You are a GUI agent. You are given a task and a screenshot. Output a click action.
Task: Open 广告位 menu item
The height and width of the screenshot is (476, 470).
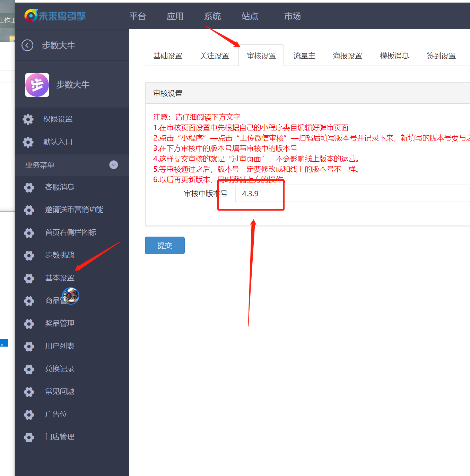pyautogui.click(x=56, y=414)
